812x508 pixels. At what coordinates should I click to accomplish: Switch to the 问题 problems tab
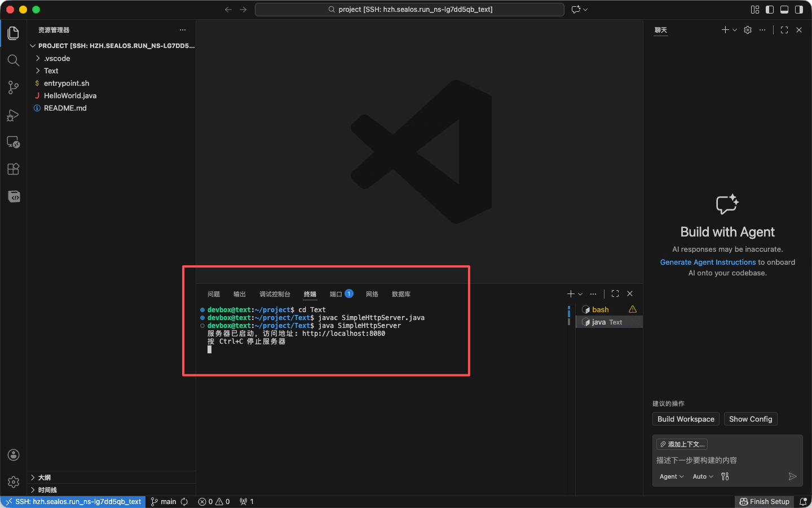(214, 294)
